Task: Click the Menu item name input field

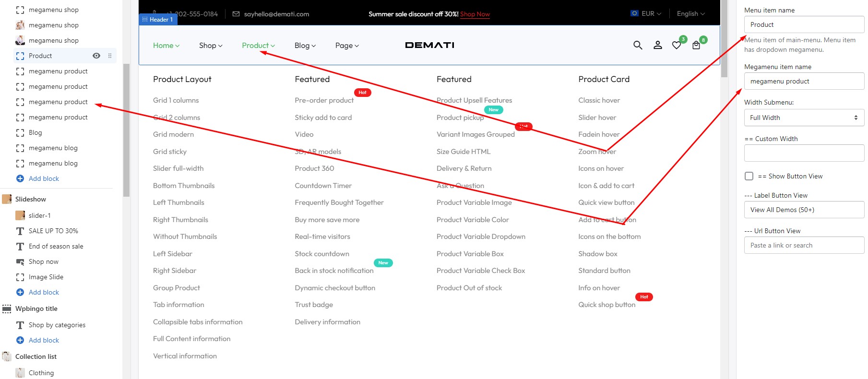Action: (x=804, y=24)
